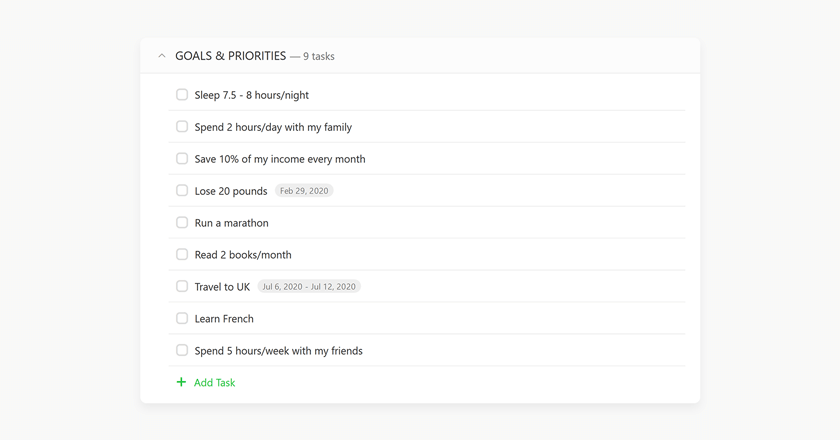Open the Feb 29, 2020 due date tag
840x440 pixels.
pyautogui.click(x=304, y=191)
